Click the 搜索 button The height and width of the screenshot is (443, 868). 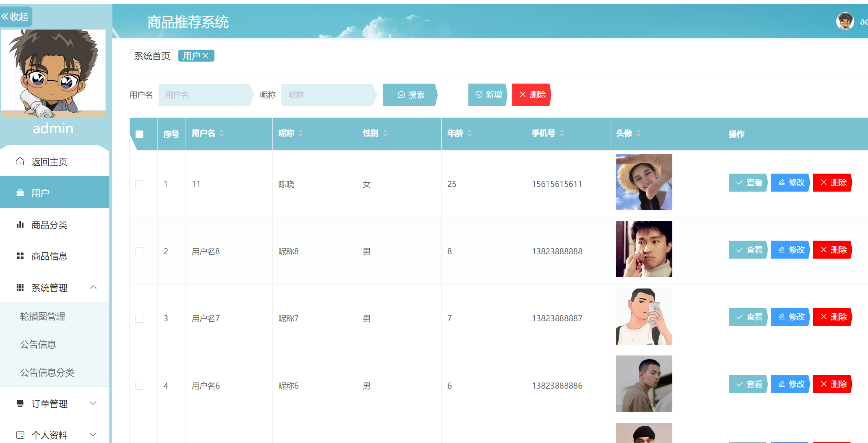[x=410, y=95]
